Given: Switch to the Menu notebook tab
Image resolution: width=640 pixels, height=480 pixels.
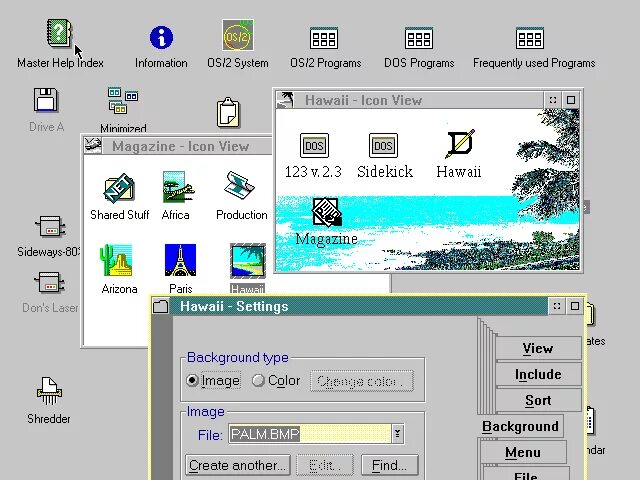Looking at the screenshot, I should 523,452.
